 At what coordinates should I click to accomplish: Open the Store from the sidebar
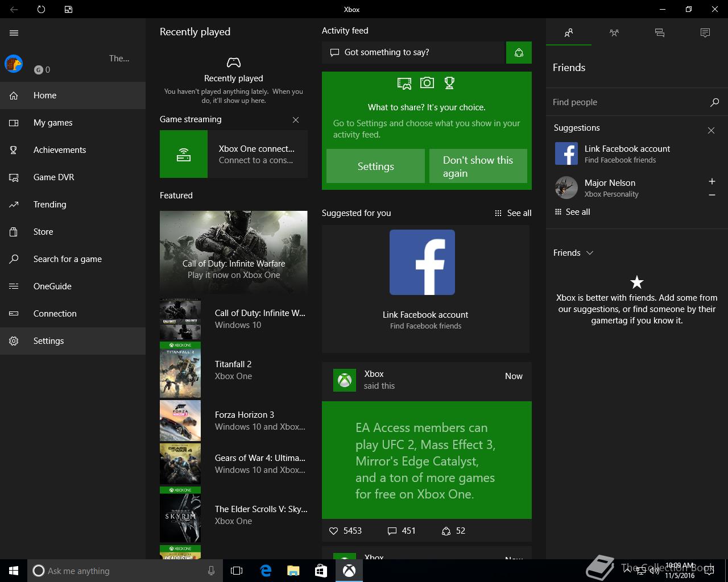tap(73, 232)
